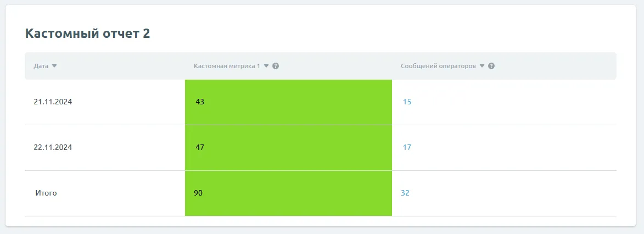Open operator messages link 15

pyautogui.click(x=407, y=102)
